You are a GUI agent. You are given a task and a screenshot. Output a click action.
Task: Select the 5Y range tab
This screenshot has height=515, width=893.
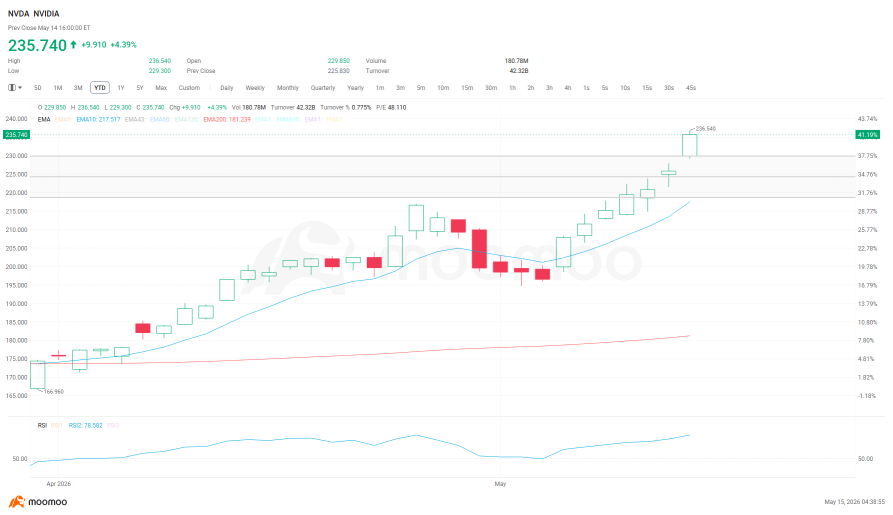pyautogui.click(x=140, y=88)
